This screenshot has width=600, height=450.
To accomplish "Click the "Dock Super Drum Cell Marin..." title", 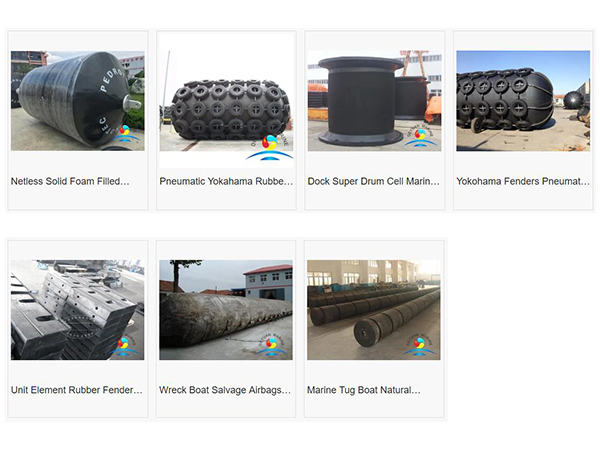I will tap(373, 181).
